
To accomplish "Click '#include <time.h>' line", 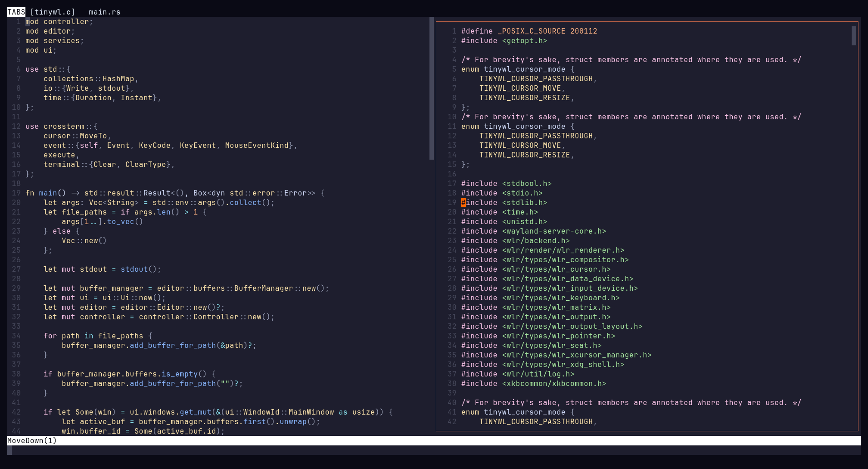I will [500, 212].
